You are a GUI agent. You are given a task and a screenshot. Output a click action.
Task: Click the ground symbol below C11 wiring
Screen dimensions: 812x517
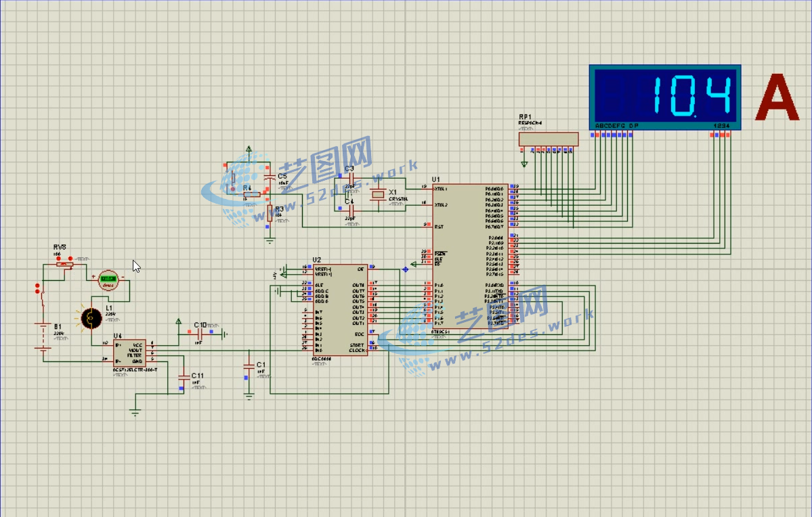pyautogui.click(x=135, y=413)
